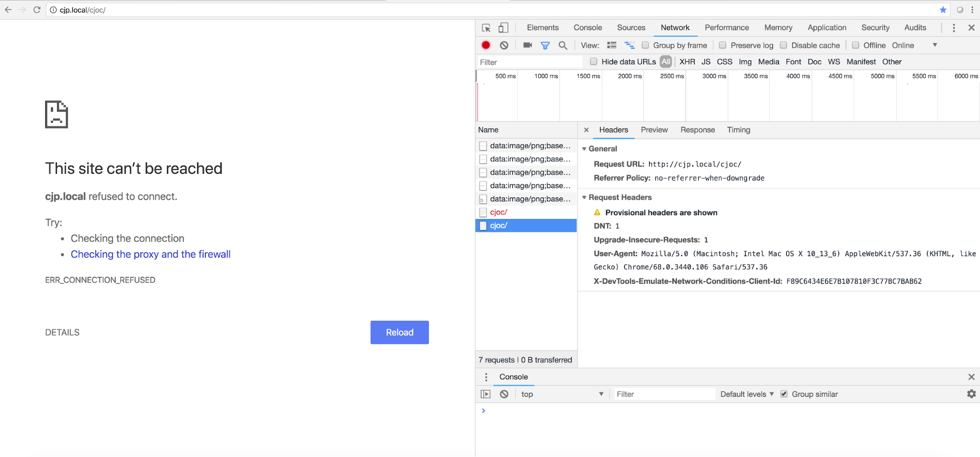Viewport: 980px width, 457px height.
Task: Open Checking the proxy and the firewall link
Action: pos(151,254)
